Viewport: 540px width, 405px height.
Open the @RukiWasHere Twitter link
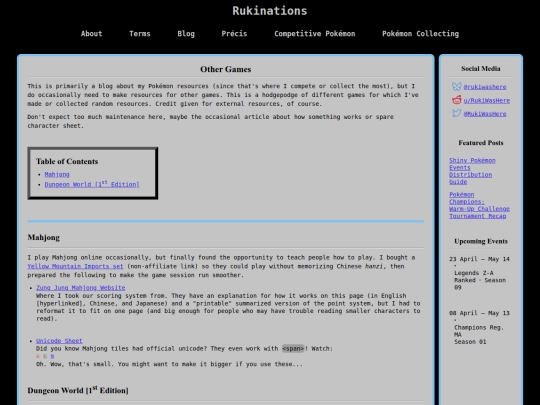pos(485,114)
